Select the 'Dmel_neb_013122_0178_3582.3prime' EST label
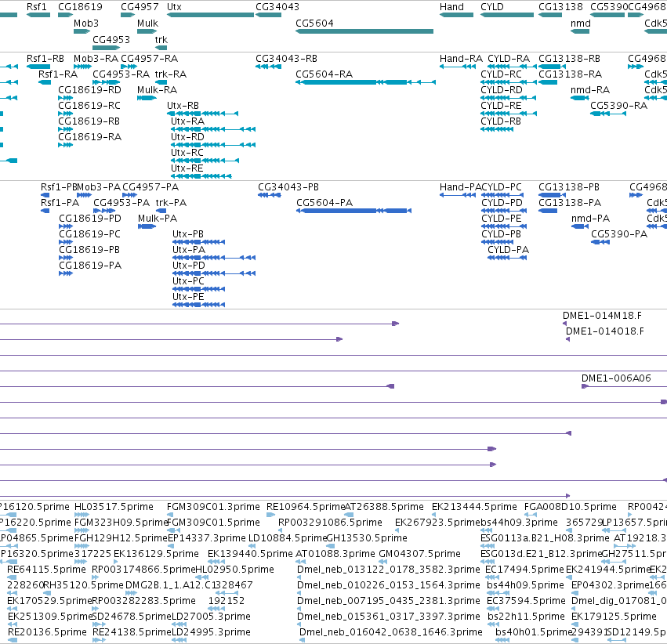667x644 pixels. click(x=389, y=570)
